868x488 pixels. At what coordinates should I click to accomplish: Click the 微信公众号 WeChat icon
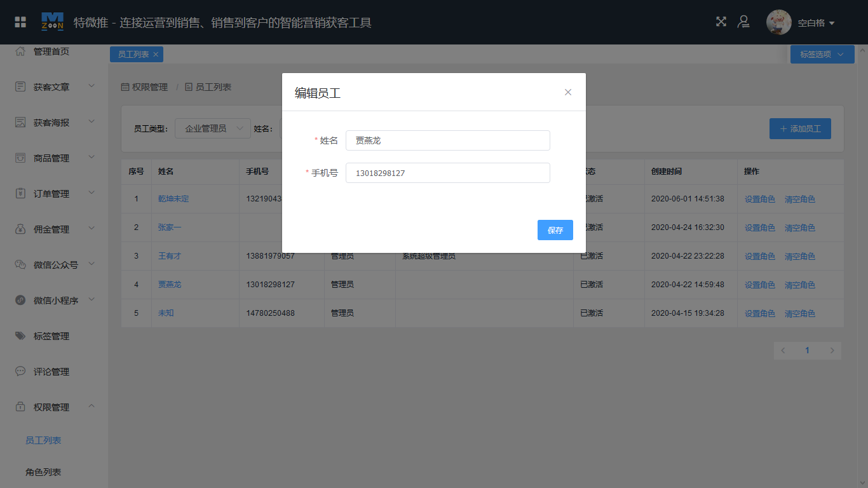click(x=20, y=264)
